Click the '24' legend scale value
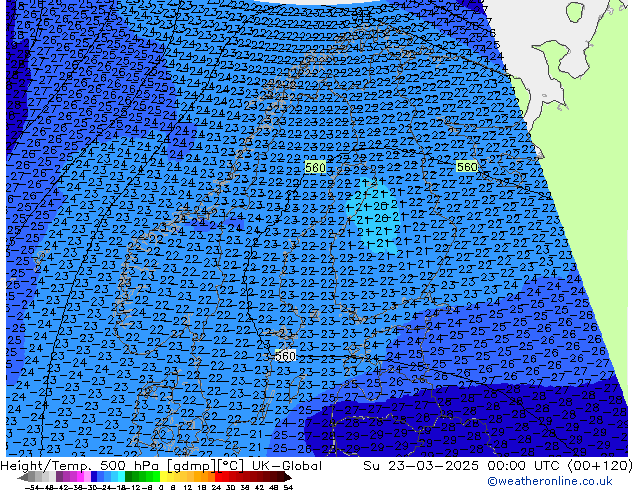The width and height of the screenshot is (634, 490). (216, 488)
